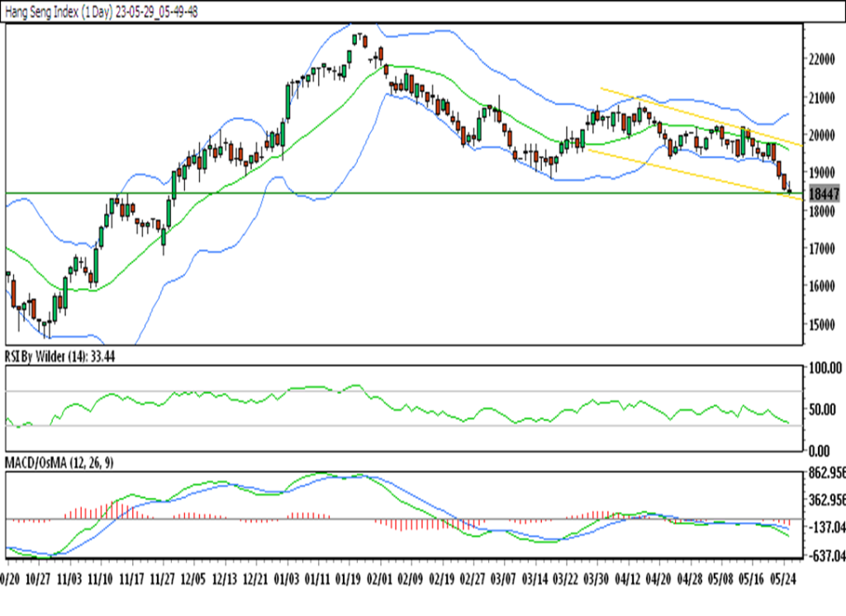The height and width of the screenshot is (616, 846).
Task: Select the 12/21 date label
Action: point(255,580)
